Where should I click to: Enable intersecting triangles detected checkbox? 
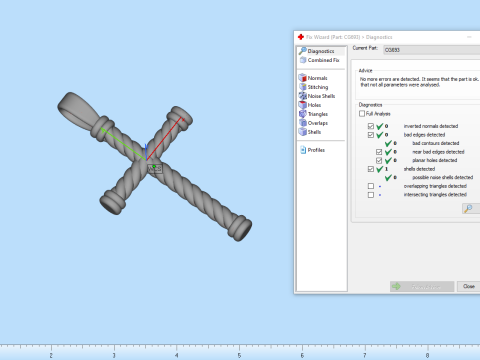[x=371, y=195]
